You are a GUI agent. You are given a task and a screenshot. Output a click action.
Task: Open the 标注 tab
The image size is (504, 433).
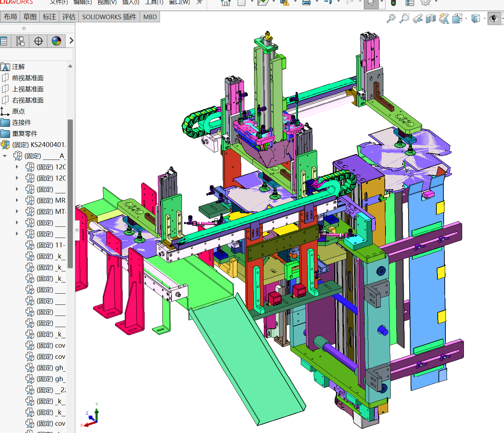(49, 17)
